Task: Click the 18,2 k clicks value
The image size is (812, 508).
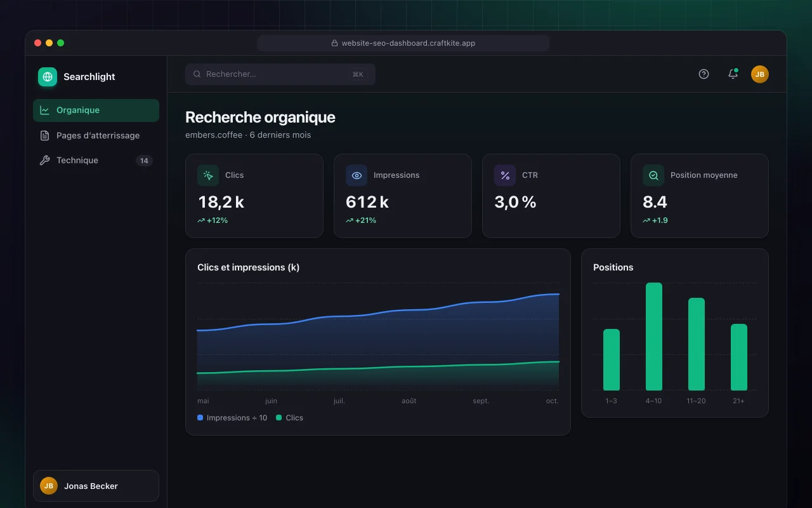Action: (x=221, y=202)
